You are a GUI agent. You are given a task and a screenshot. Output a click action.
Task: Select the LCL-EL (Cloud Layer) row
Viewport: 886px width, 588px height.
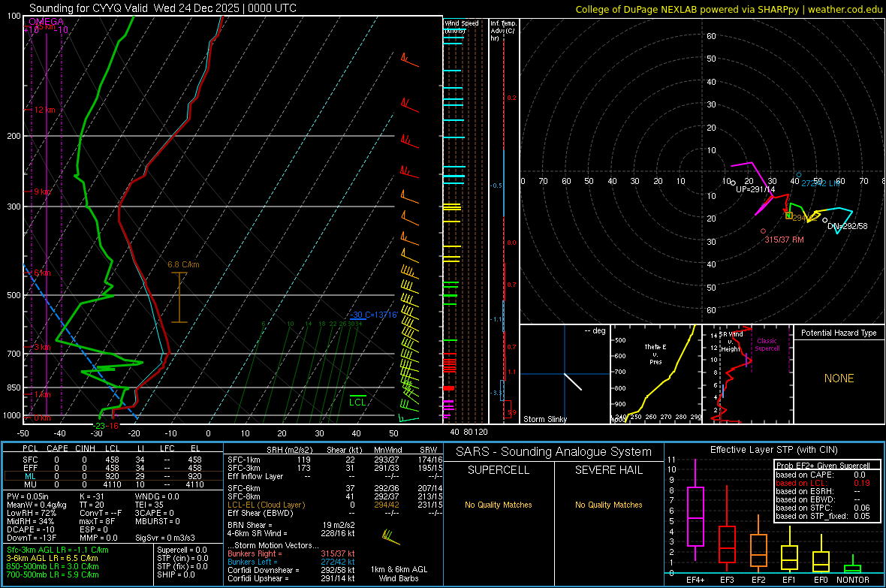coord(335,505)
